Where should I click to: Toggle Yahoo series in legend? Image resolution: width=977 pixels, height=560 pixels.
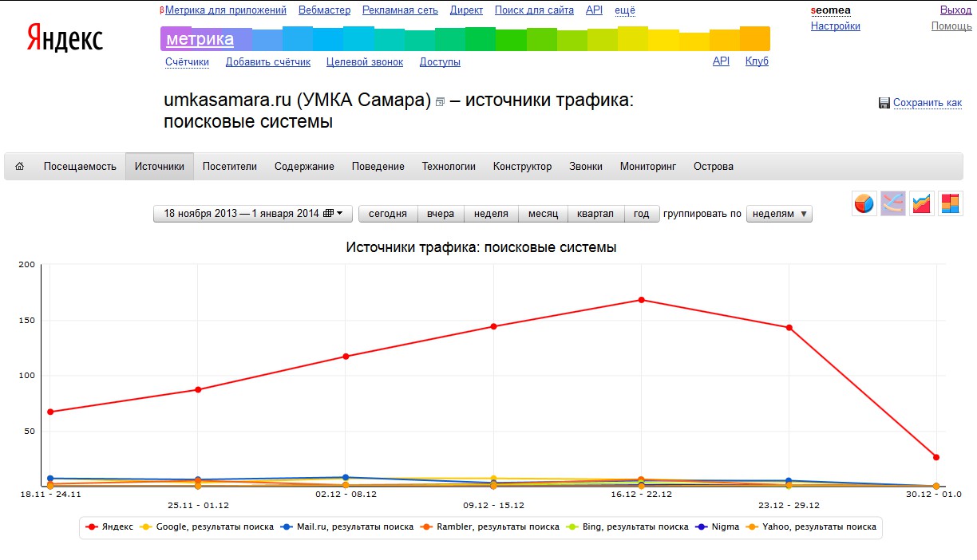pos(811,526)
